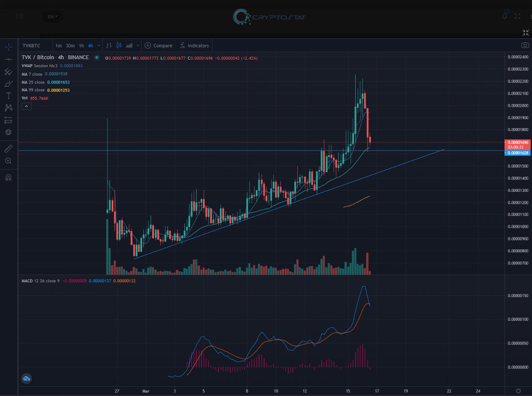
Task: Open the menu list icon in header
Action: (x=19, y=16)
